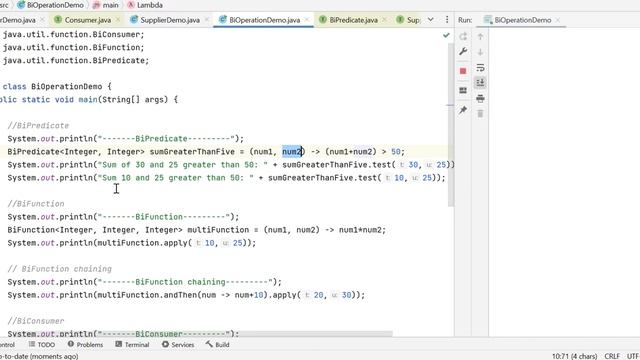Click the // BiFunction chaining comment
This screenshot has height=360, width=640.
click(x=60, y=269)
